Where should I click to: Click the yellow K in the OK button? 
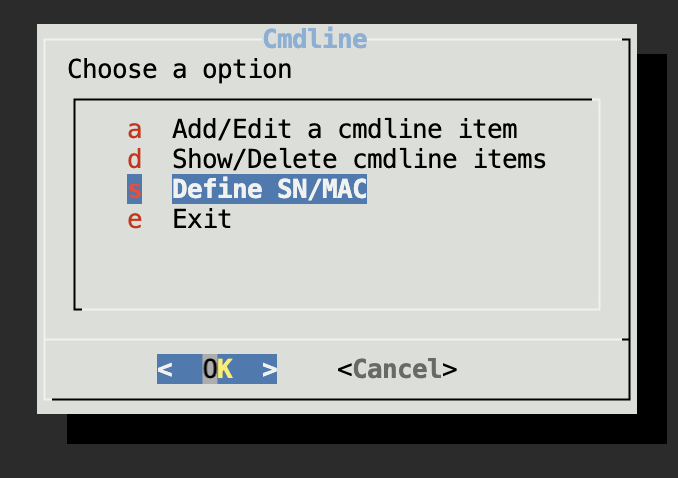225,369
